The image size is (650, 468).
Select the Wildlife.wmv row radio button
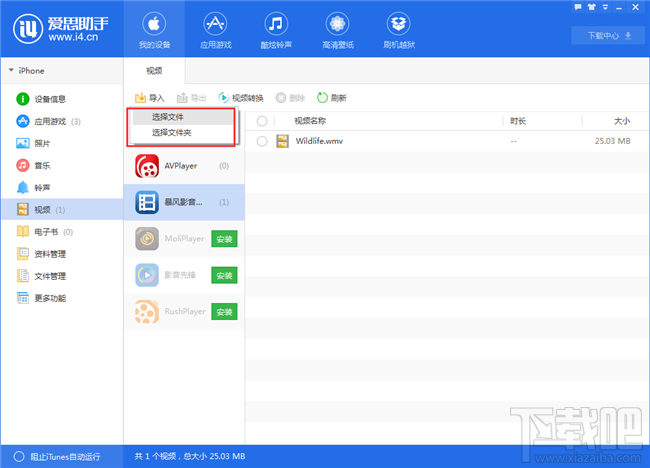[262, 141]
